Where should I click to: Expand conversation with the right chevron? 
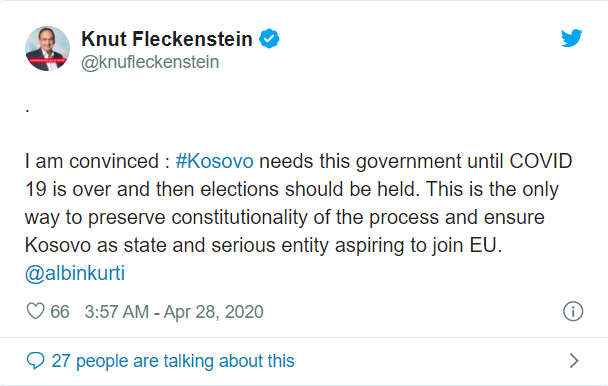574,361
